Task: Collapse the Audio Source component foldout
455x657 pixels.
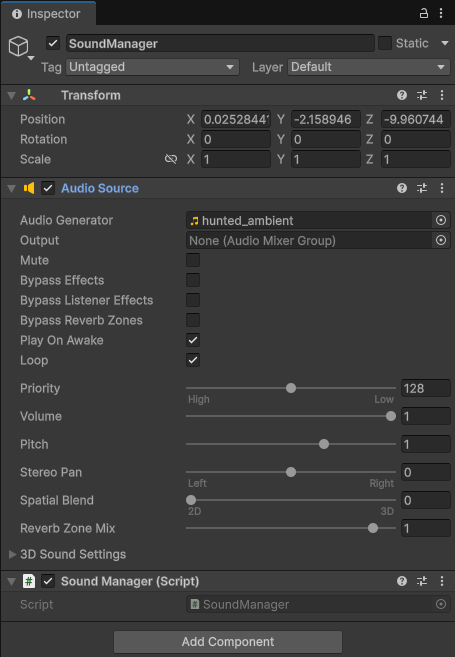Action: click(12, 189)
